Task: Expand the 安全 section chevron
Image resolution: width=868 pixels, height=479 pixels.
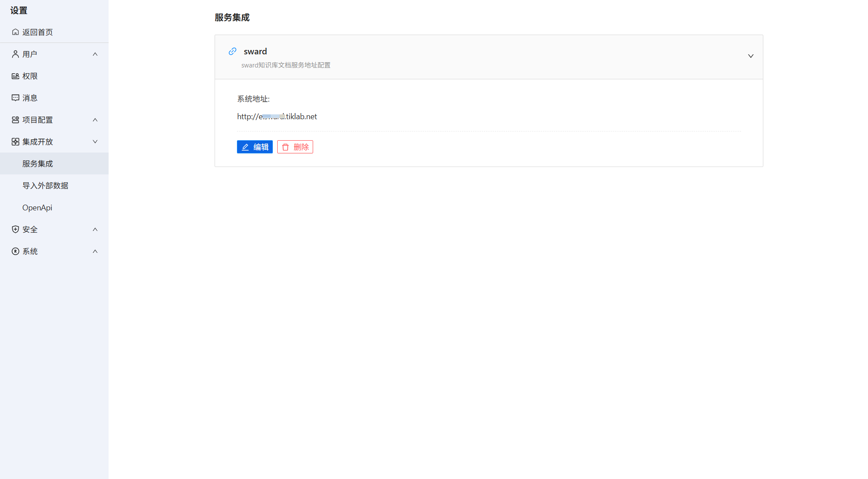Action: click(x=95, y=229)
